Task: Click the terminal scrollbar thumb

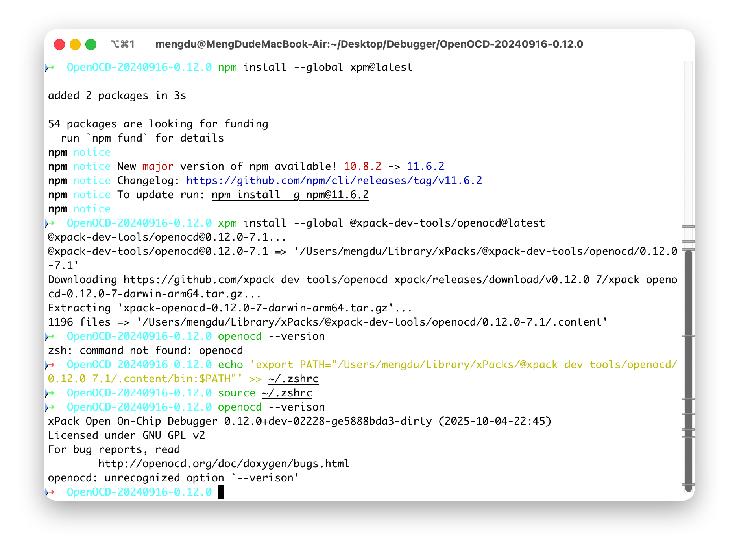Action: click(x=688, y=370)
